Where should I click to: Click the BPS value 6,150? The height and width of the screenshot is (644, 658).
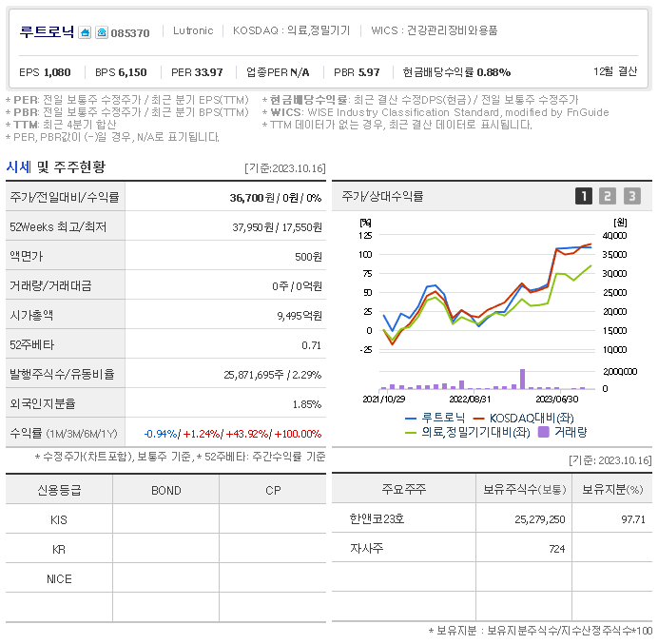tap(132, 72)
